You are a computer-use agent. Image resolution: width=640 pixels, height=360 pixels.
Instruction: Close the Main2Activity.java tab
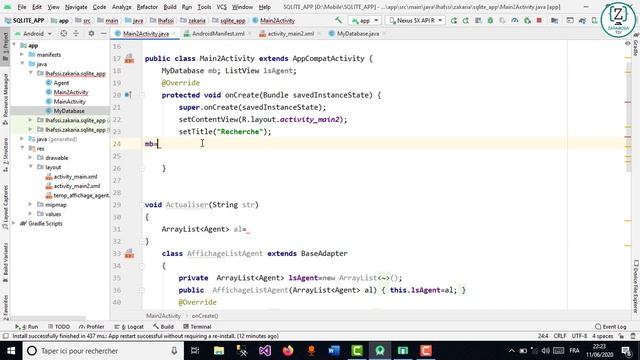(x=174, y=34)
